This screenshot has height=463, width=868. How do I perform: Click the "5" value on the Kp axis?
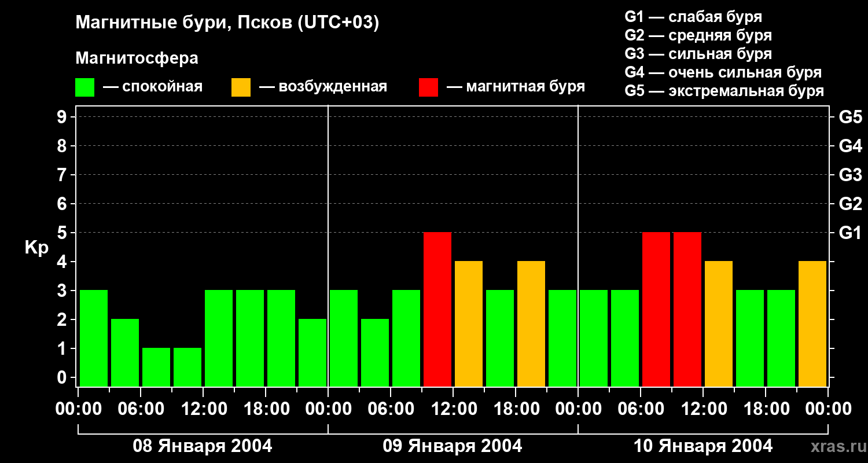pos(63,233)
